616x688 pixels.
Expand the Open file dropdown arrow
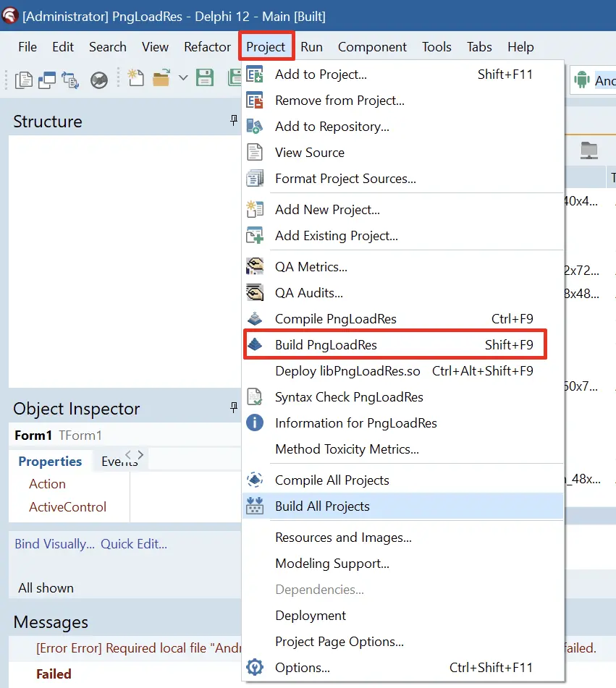coord(183,78)
